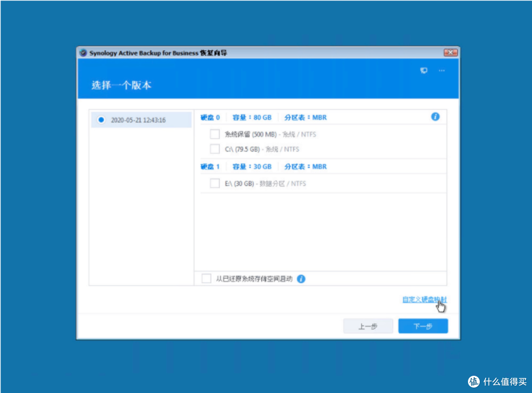This screenshot has height=393, width=532.
Task: Click the 上一步 button
Action: pyautogui.click(x=368, y=326)
